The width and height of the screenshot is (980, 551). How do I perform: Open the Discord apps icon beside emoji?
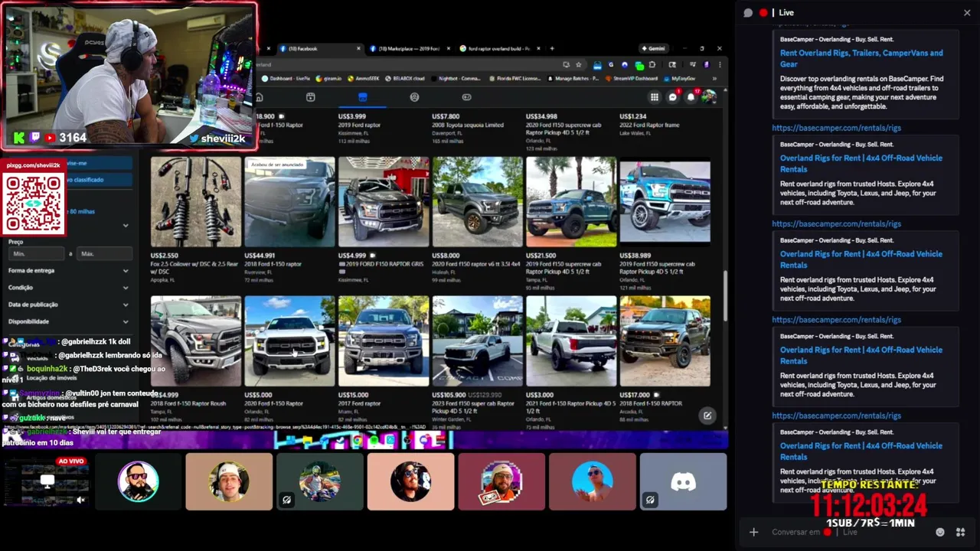tap(960, 532)
